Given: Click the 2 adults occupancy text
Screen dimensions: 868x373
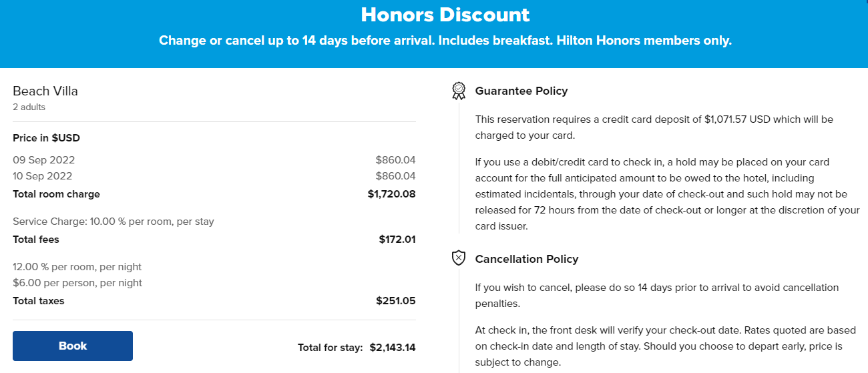Looking at the screenshot, I should tap(29, 107).
